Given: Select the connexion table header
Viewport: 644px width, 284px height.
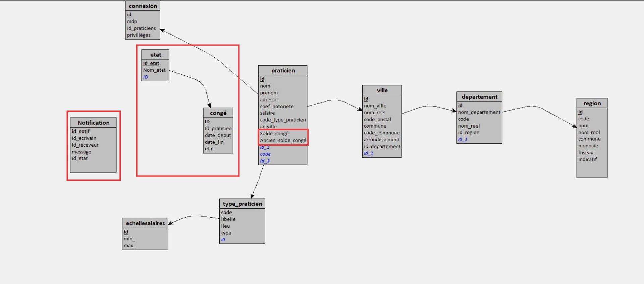Looking at the screenshot, I should pyautogui.click(x=143, y=6).
